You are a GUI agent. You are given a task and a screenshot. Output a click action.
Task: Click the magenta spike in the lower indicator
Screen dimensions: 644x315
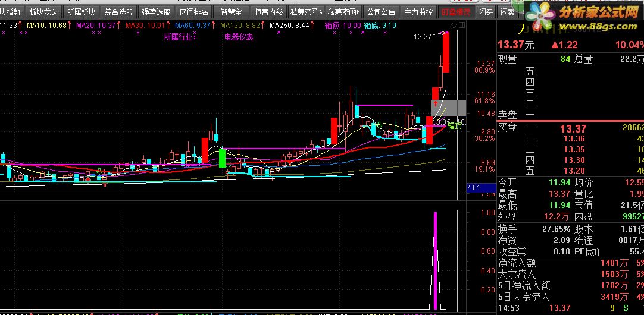coord(435,260)
